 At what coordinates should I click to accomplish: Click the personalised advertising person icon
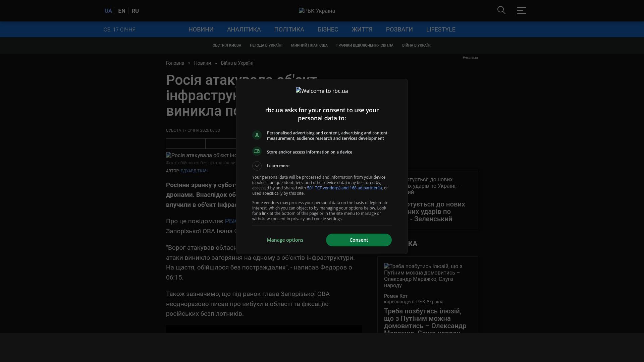pyautogui.click(x=257, y=135)
